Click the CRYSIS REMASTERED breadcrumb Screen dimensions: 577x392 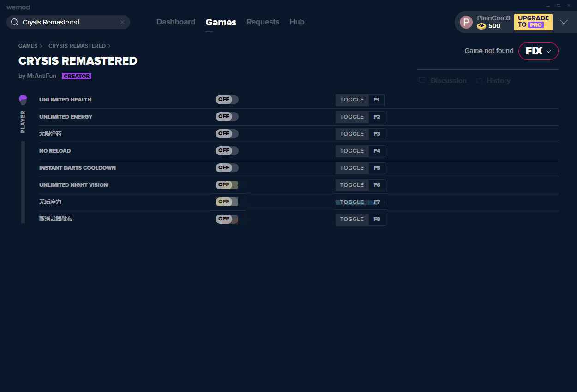click(77, 46)
